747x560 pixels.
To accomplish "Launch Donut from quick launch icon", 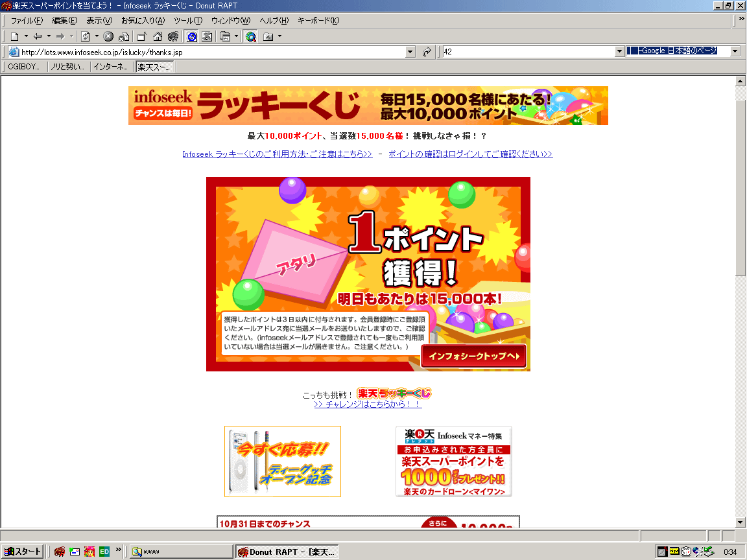I will 60,552.
